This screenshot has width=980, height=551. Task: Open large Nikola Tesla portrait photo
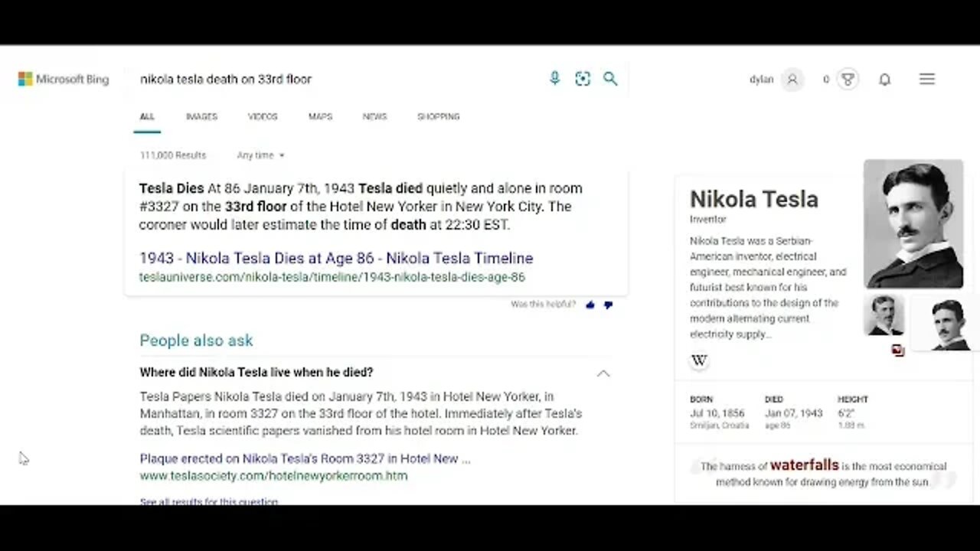[x=913, y=223]
